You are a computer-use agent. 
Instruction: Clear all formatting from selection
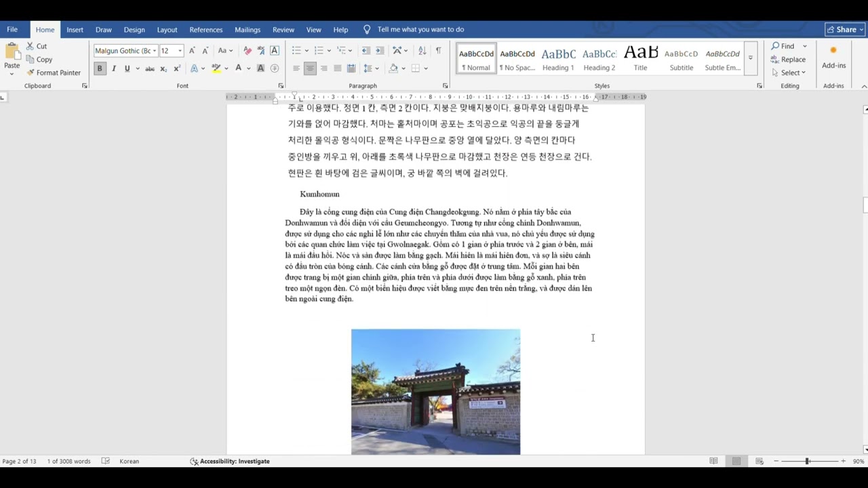tap(248, 51)
